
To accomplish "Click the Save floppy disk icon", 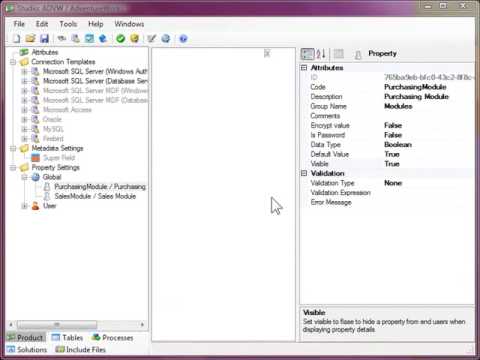I will click(44, 39).
